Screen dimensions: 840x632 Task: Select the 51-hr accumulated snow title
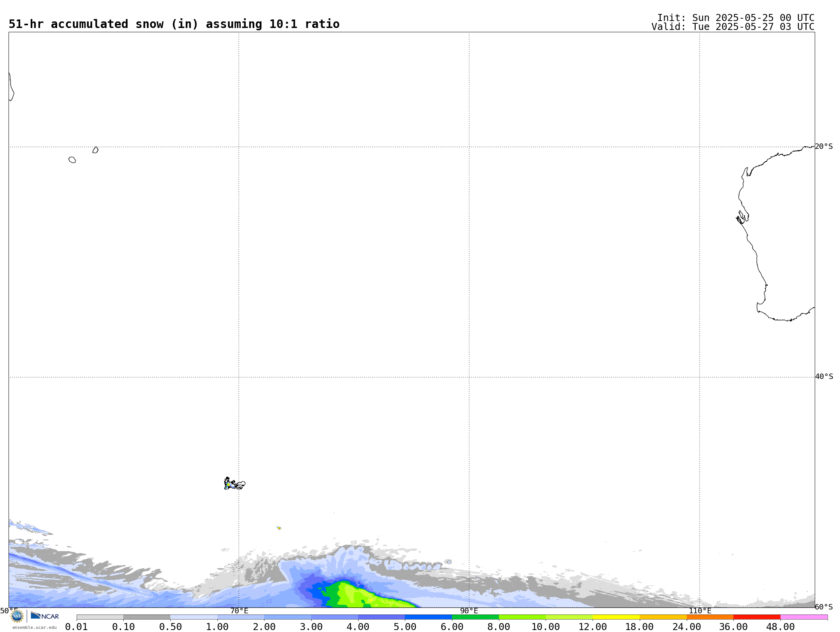tap(174, 24)
